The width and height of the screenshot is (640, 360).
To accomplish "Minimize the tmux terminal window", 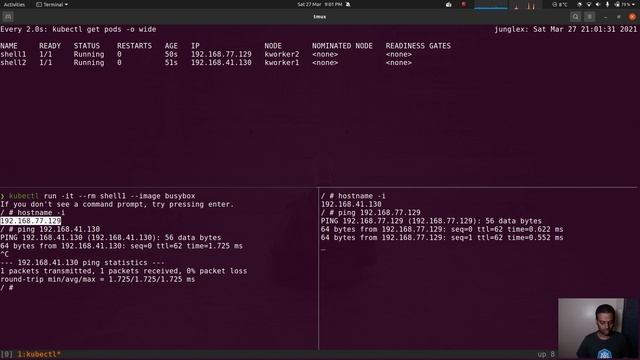I will [x=605, y=17].
